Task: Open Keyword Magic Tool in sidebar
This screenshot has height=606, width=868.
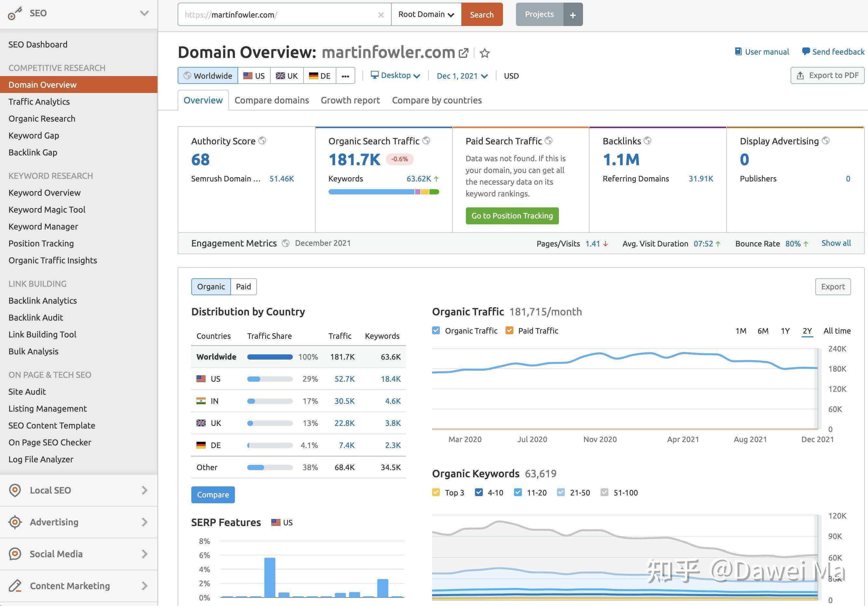Action: 47,210
